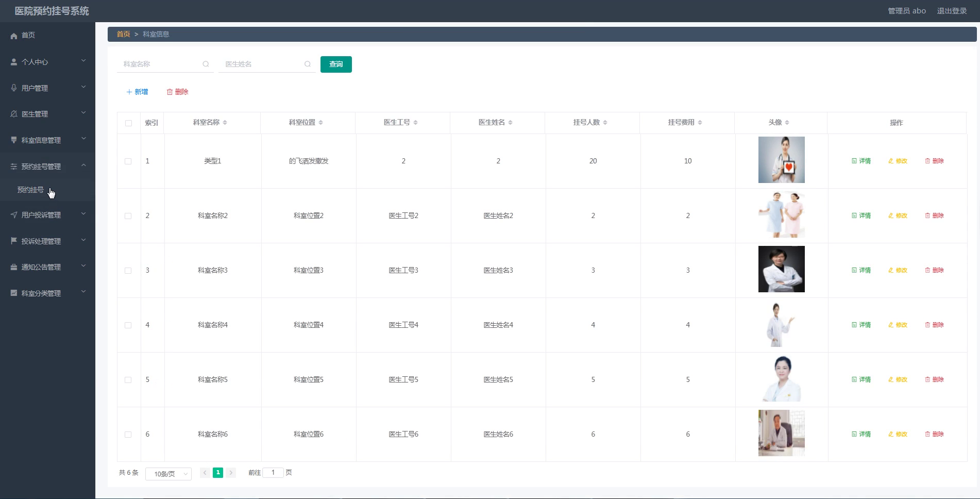Expand 个人中心 chevron in sidebar
This screenshot has width=980, height=499.
coord(83,61)
